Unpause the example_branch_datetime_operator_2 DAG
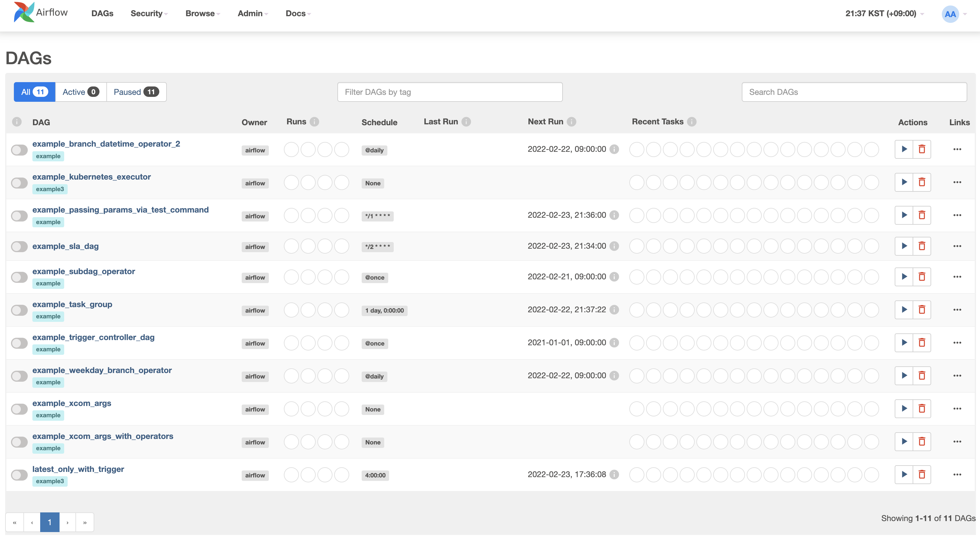The width and height of the screenshot is (980, 539). point(19,150)
